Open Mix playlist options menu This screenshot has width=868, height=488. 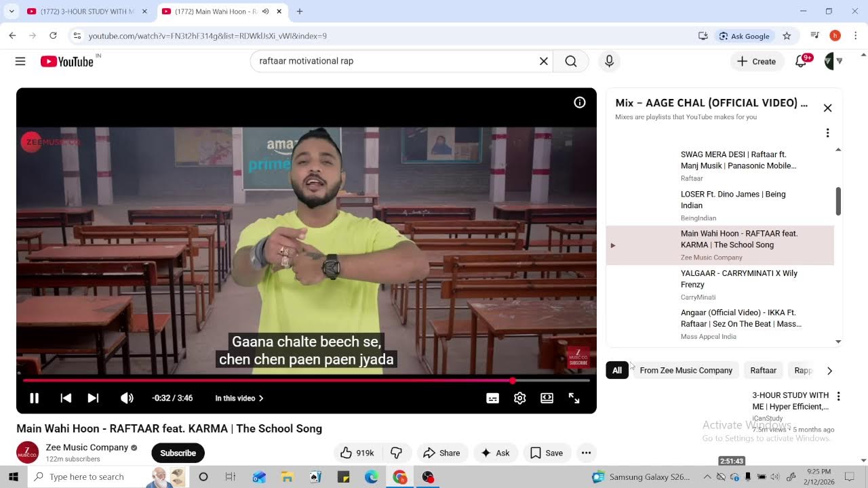point(827,133)
